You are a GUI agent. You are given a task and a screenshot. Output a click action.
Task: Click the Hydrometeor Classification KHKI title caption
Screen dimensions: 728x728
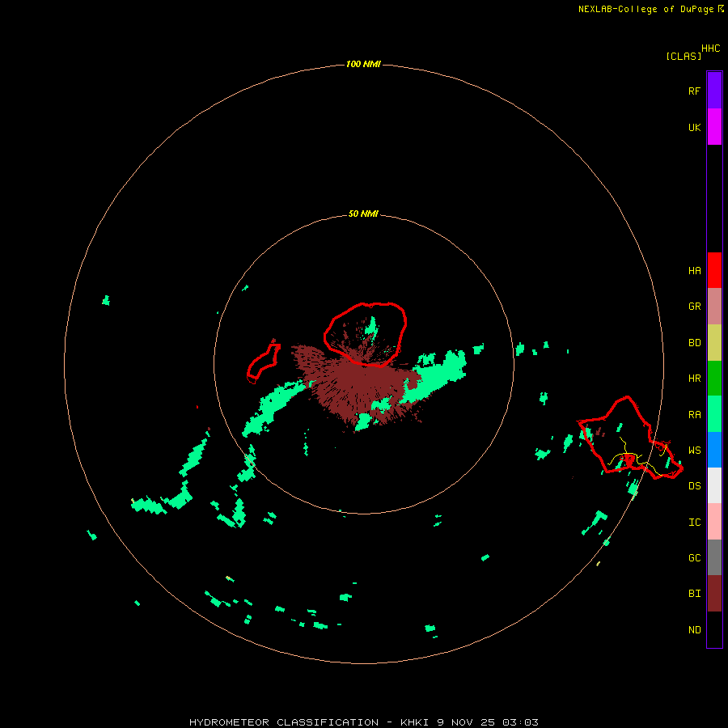click(363, 722)
